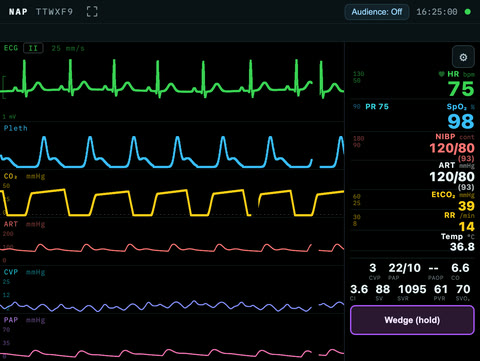480x361 pixels.
Task: Click PVR value 61
Action: tap(441, 289)
